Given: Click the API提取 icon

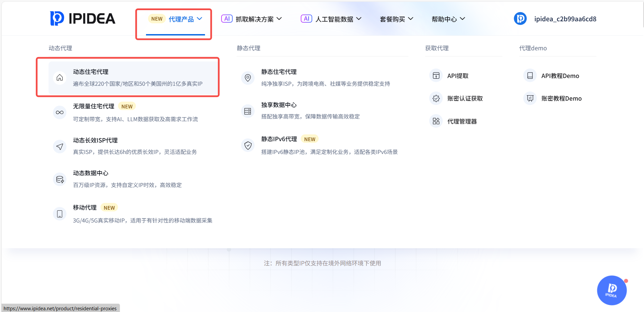Looking at the screenshot, I should point(436,76).
